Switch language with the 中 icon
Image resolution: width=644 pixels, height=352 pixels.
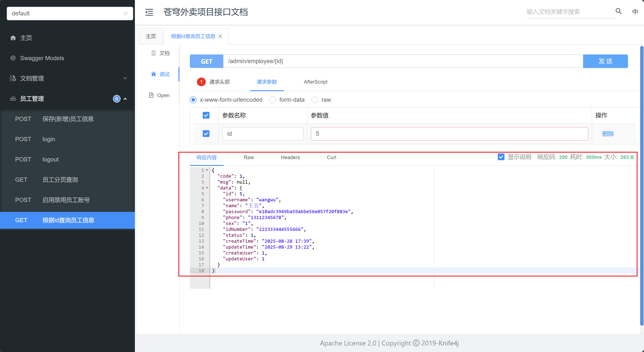[x=635, y=12]
